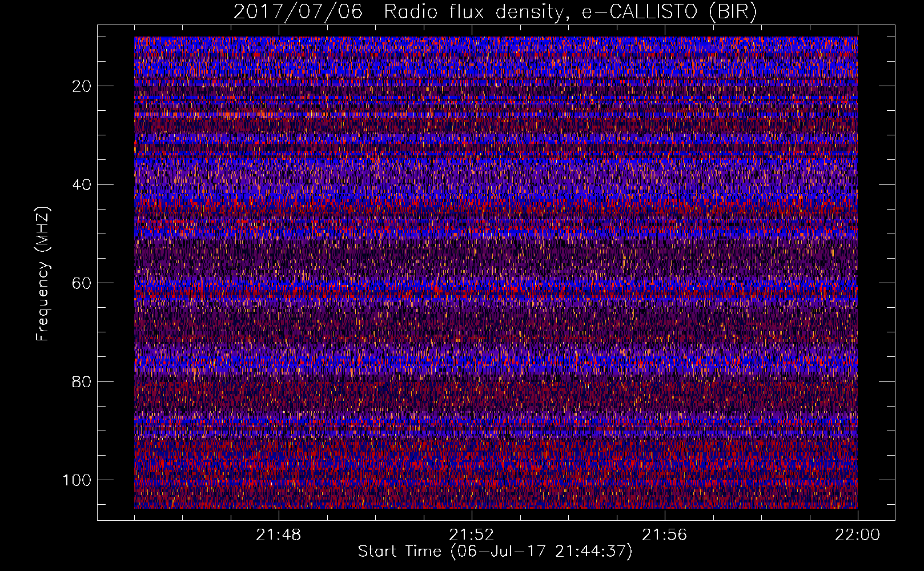Click the '80' frequency tick label
This screenshot has width=924, height=571.
click(x=82, y=381)
